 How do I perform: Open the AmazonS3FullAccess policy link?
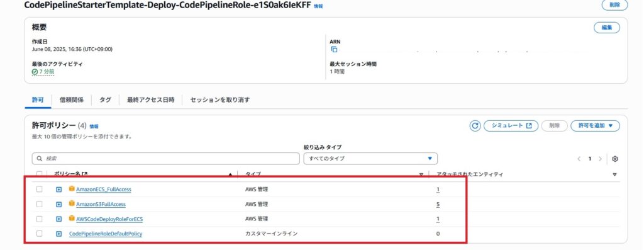click(101, 205)
